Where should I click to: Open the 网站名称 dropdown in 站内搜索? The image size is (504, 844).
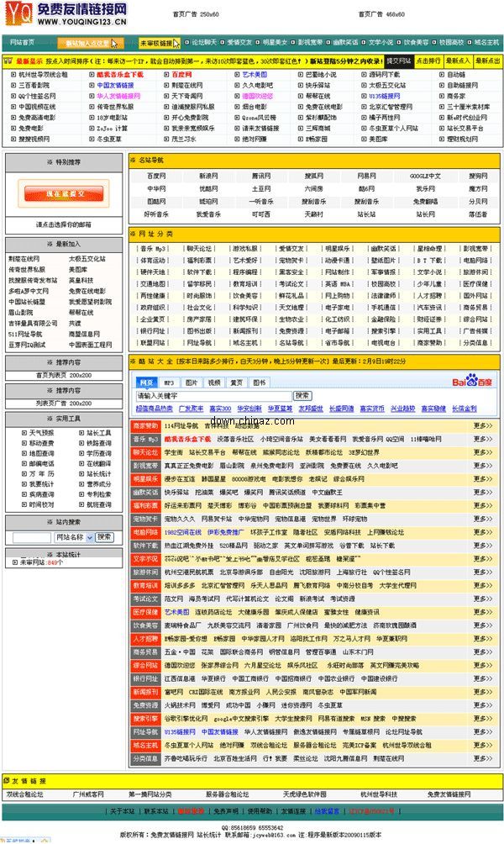tap(74, 537)
